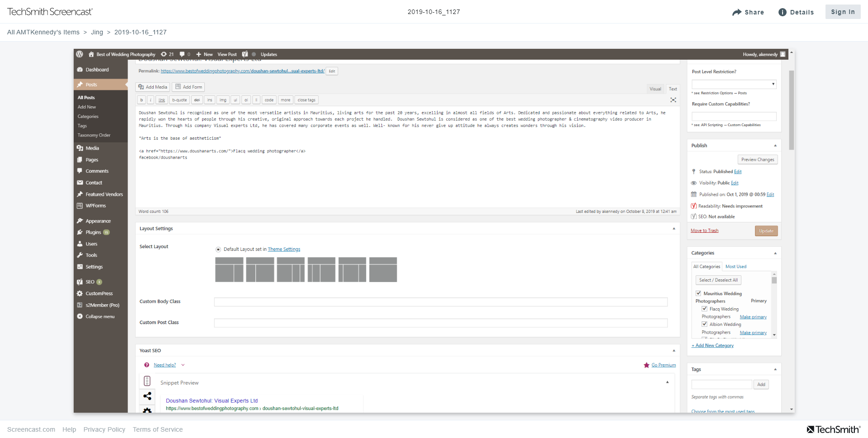
Task: Click the Dashboard icon in the sidebar
Action: coord(80,70)
